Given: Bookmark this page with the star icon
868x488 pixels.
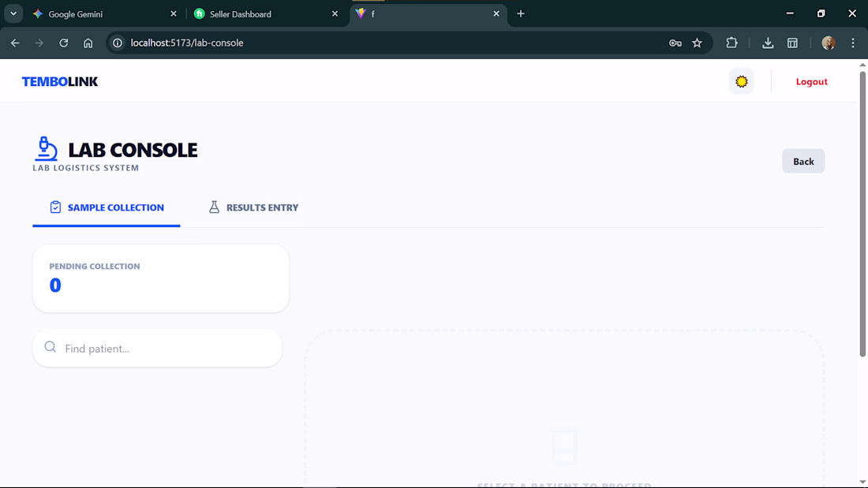Looking at the screenshot, I should [x=697, y=43].
